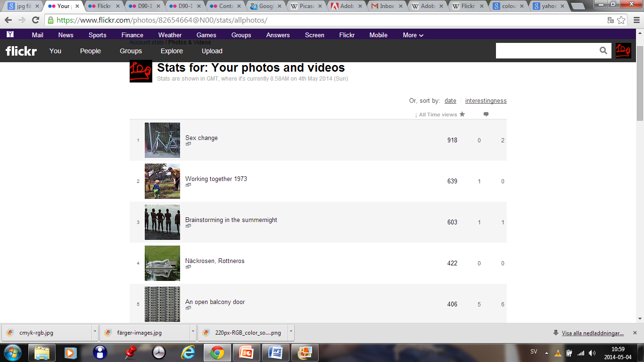This screenshot has width=644, height=362.
Task: Click the Näckrosen, Rottneros thumbnail
Action: 162,263
